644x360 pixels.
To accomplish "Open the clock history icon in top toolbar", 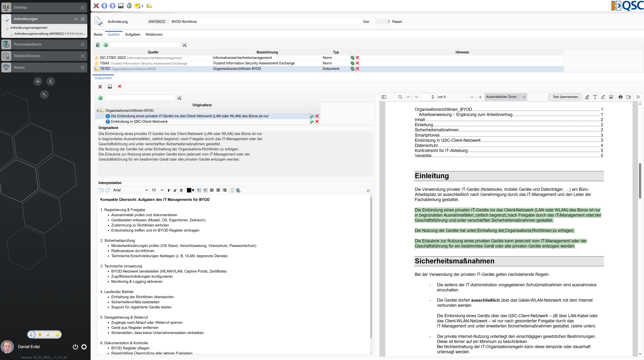I will click(129, 6).
